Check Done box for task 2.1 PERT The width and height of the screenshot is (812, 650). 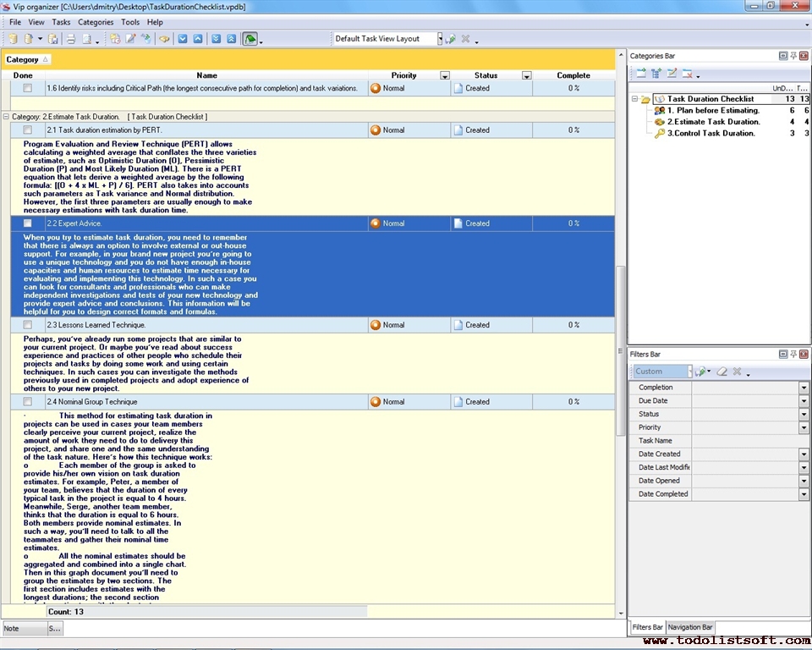click(28, 130)
